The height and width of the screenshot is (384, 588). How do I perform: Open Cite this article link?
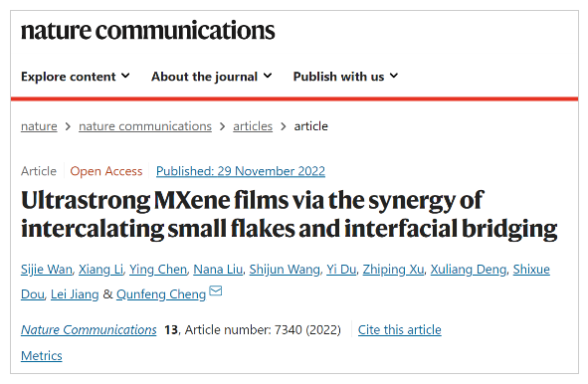point(399,330)
